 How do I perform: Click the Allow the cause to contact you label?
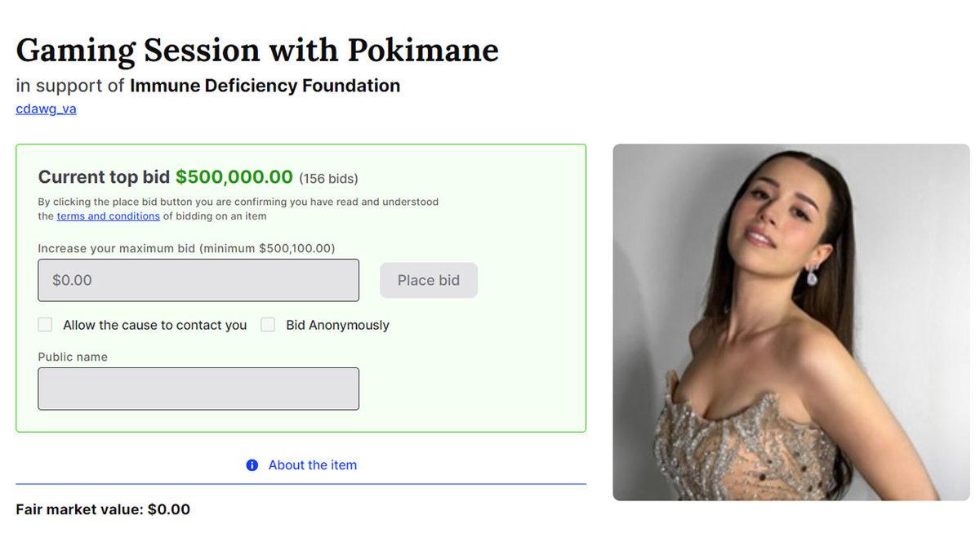pos(154,325)
